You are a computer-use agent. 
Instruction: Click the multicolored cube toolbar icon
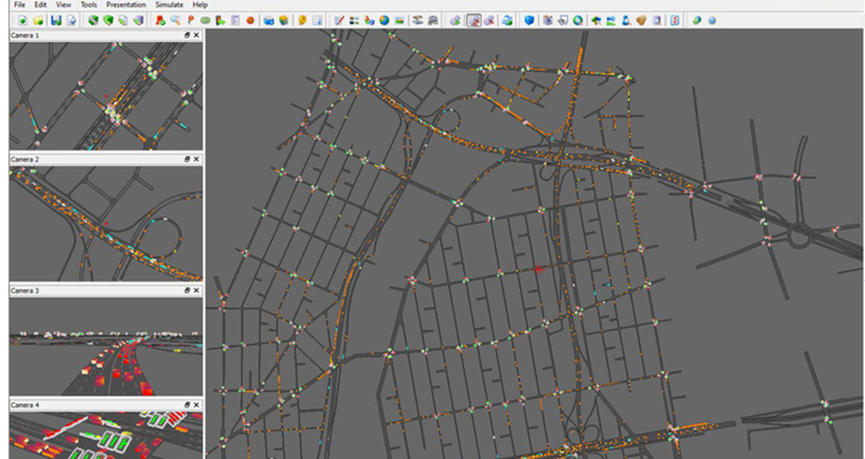click(284, 20)
